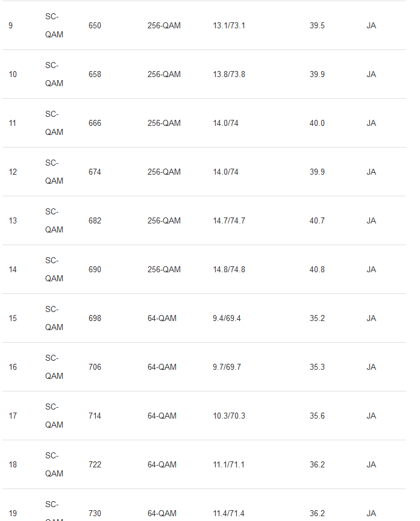Click channel number 11 cell

pos(13,123)
